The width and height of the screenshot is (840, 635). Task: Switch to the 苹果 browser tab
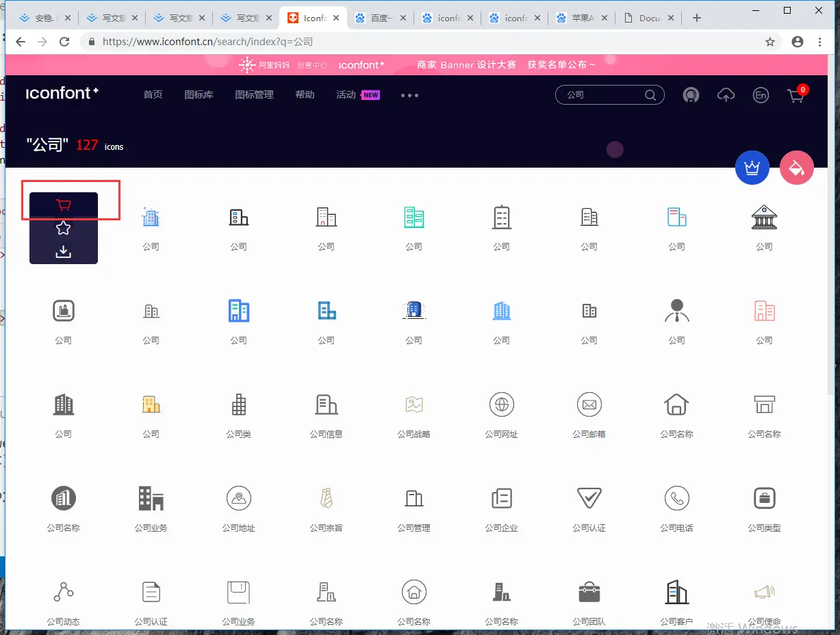click(x=581, y=18)
